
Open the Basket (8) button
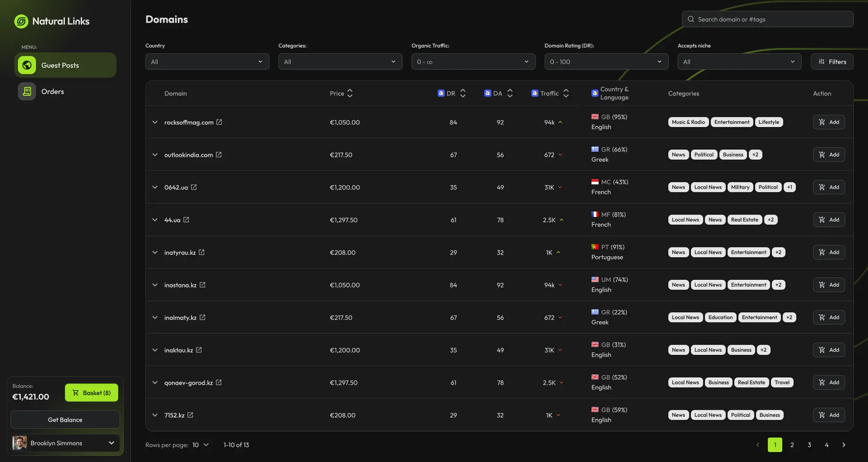tap(91, 393)
